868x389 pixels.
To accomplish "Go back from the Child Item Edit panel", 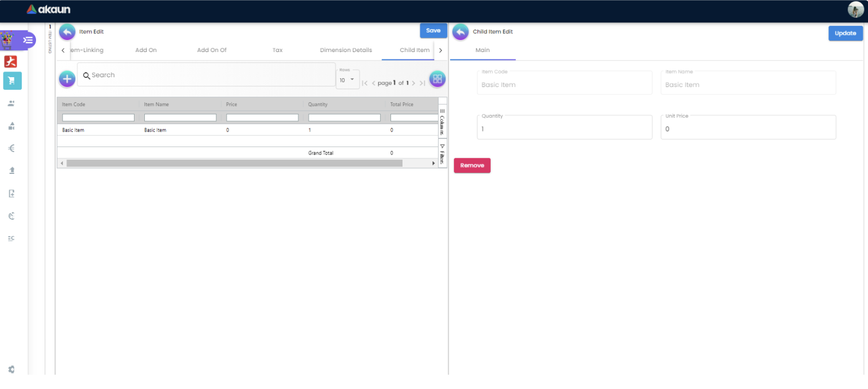I will pos(460,32).
